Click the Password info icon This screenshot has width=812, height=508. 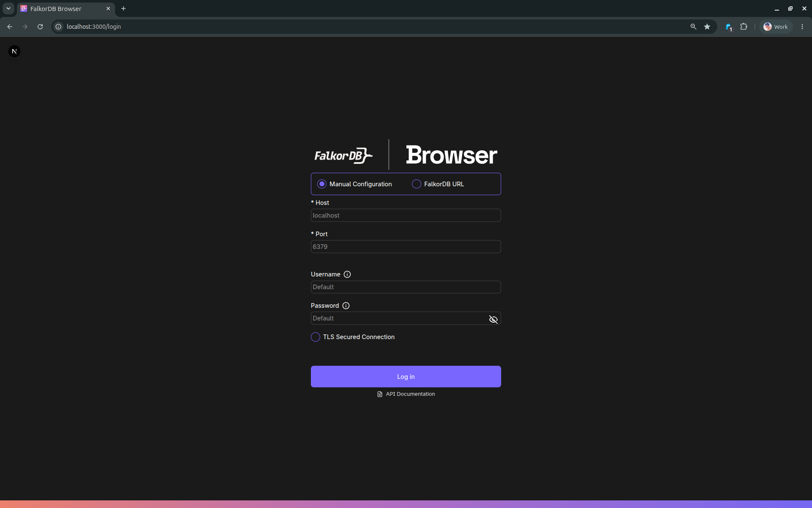tap(346, 306)
